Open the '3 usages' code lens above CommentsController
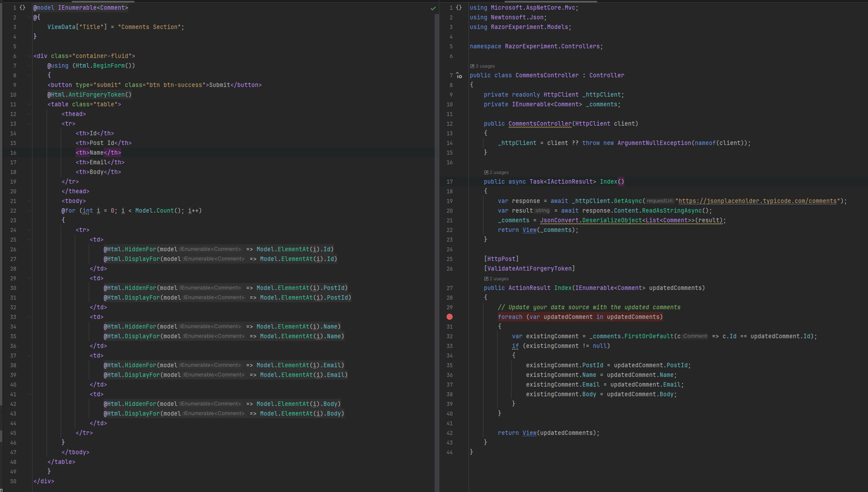 coord(485,66)
